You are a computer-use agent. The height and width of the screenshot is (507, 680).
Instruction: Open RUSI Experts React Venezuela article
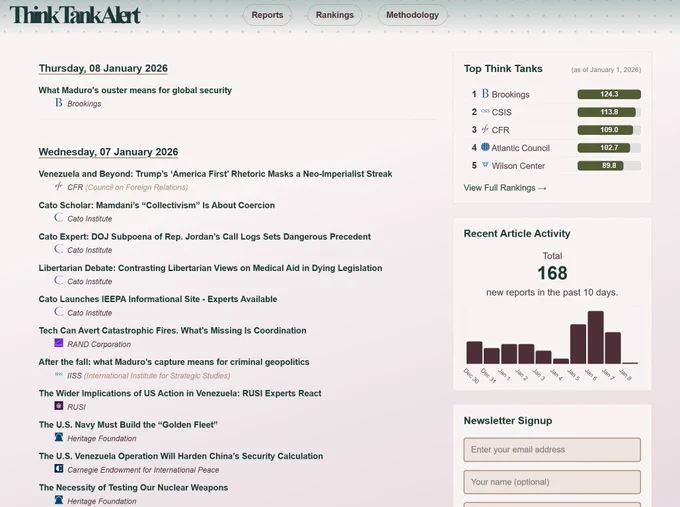point(180,393)
